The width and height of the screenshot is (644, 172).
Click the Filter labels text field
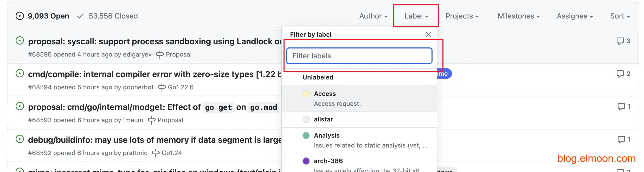point(359,56)
